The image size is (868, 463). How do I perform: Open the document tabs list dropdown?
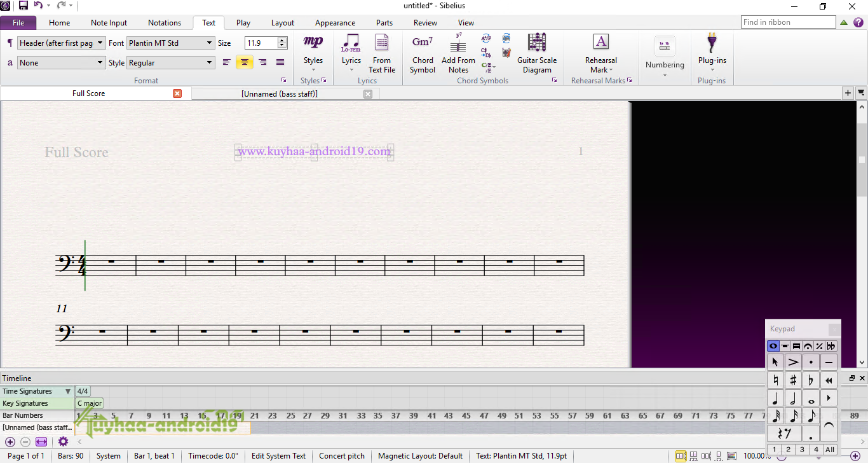[x=861, y=93]
